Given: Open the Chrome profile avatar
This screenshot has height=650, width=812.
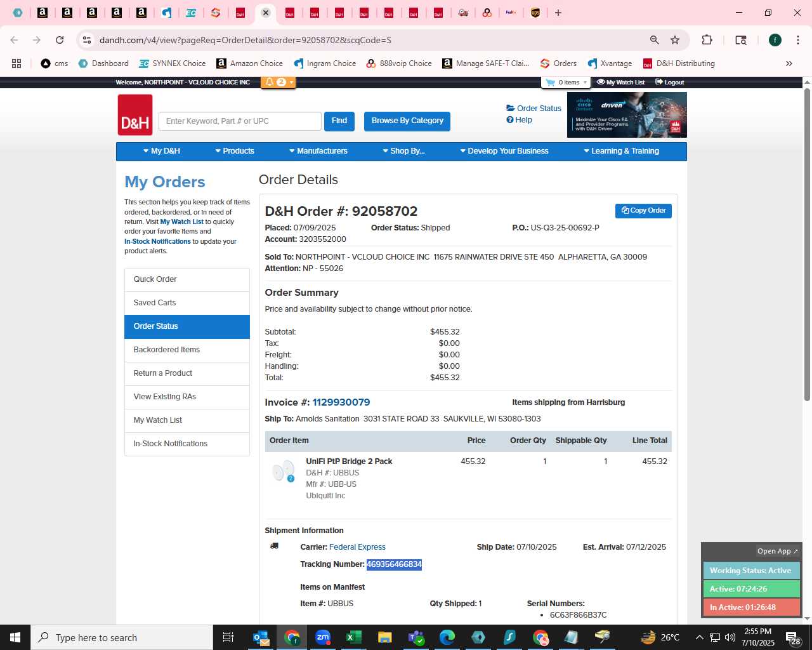Looking at the screenshot, I should pos(775,40).
